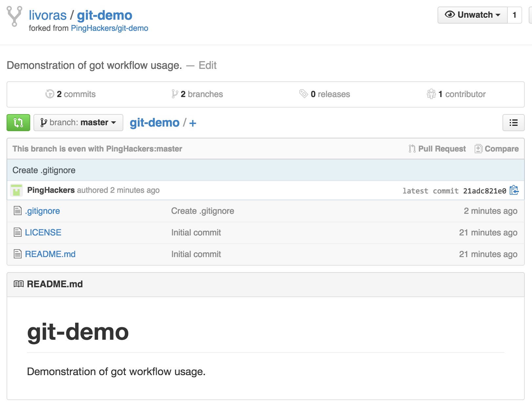Screen dimensions: 532x404
Task: Click the Pull Request icon
Action: 412,149
